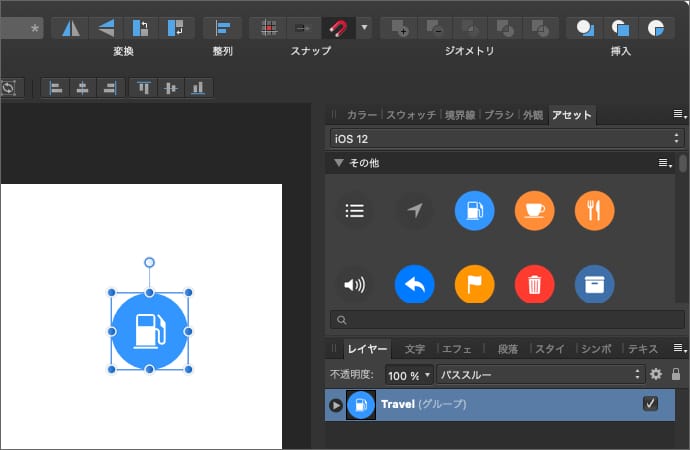Select the red trash can asset

534,285
